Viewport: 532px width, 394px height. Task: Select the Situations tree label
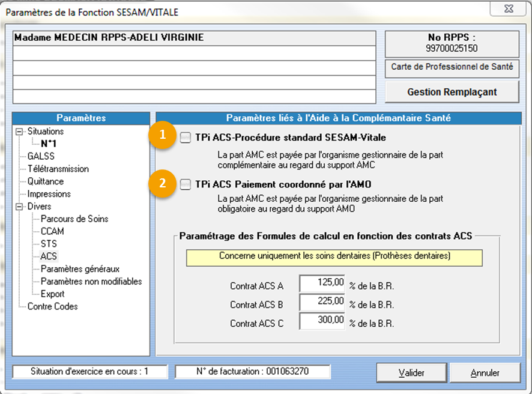pos(46,132)
